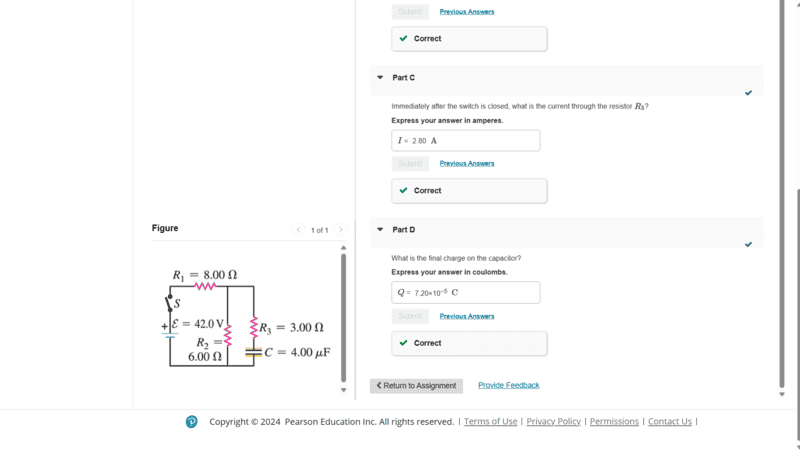Image resolution: width=800 pixels, height=450 pixels.
Task: Click the Part D completion checkmark icon
Action: [749, 244]
